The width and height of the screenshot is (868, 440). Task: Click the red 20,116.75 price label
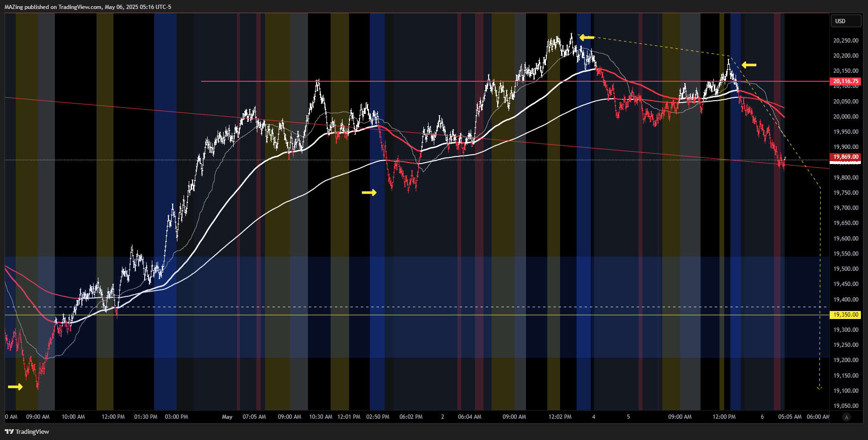[846, 81]
